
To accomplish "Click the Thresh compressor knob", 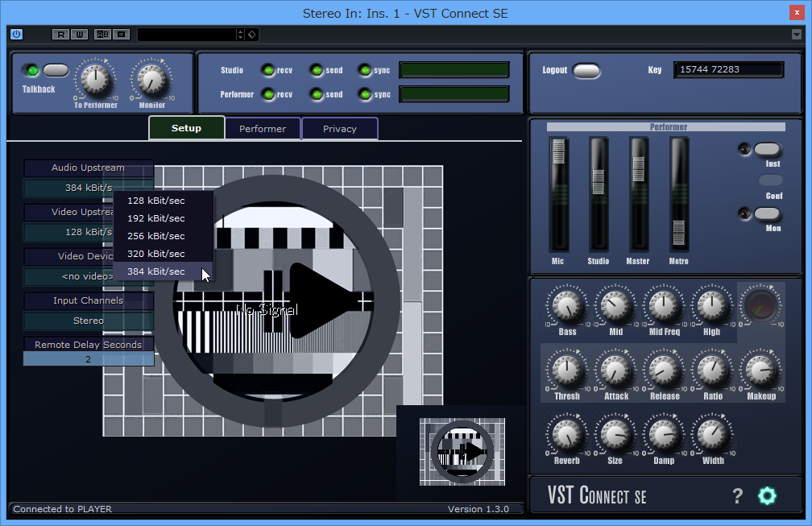I will (567, 371).
